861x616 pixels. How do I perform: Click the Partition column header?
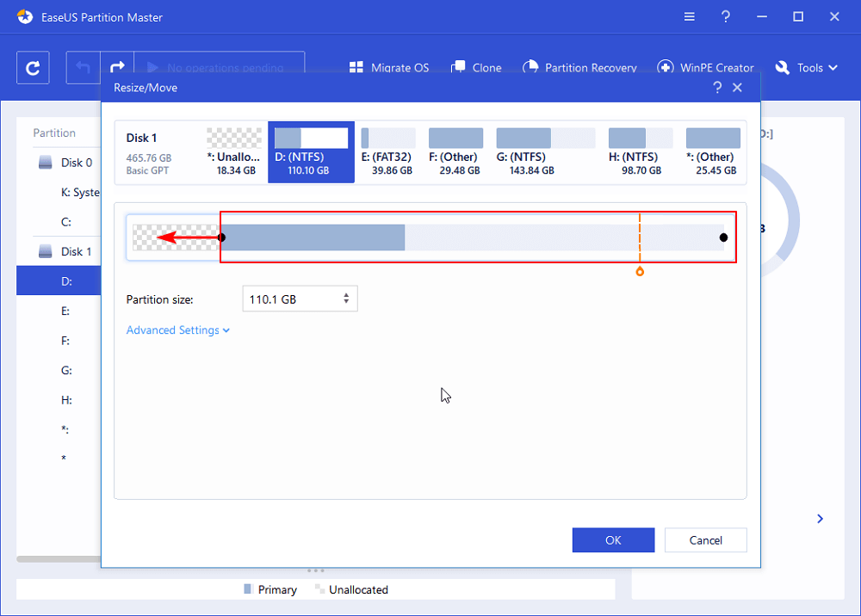click(x=54, y=132)
